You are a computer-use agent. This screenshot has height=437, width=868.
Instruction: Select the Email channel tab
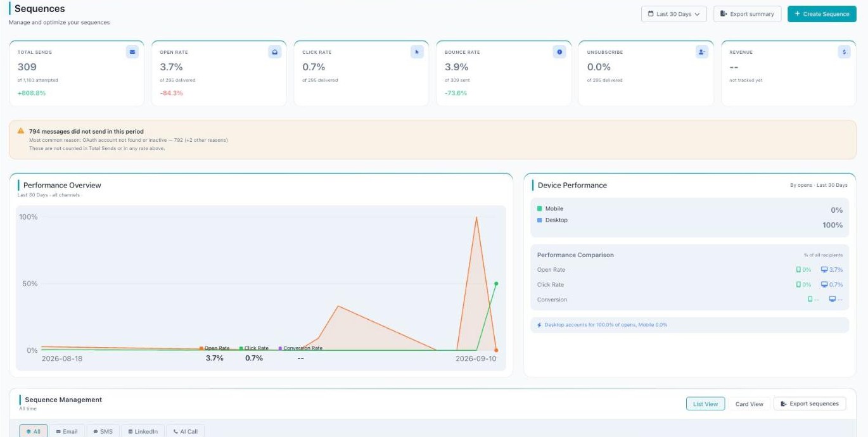click(x=67, y=431)
